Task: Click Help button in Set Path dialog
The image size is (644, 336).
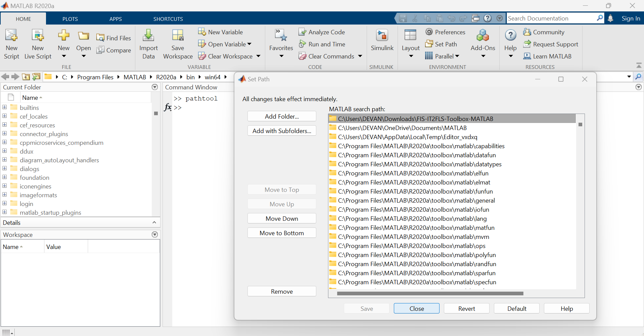Action: [x=566, y=308]
